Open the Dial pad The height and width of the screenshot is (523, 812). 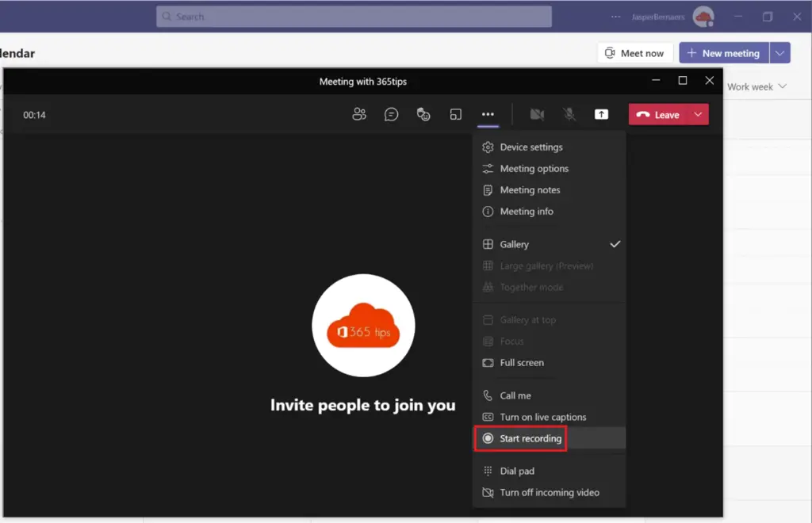coord(549,471)
